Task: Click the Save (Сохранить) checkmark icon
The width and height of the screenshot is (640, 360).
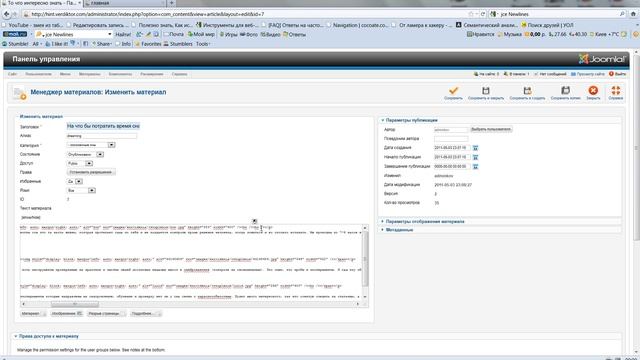Action: pos(453,90)
